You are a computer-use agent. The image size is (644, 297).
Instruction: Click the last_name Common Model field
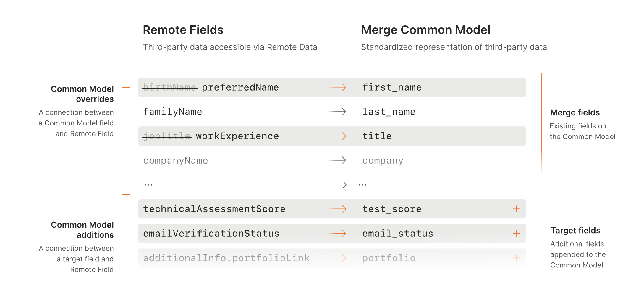pyautogui.click(x=389, y=112)
